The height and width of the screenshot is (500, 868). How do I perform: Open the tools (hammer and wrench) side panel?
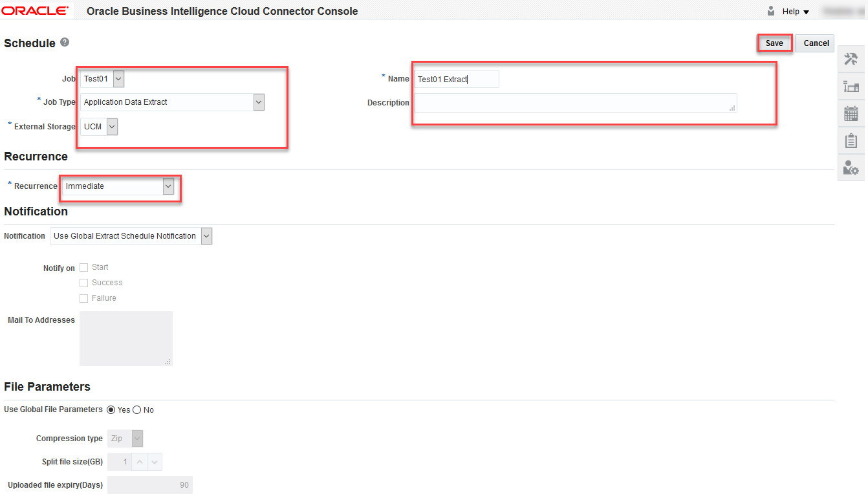tap(851, 59)
